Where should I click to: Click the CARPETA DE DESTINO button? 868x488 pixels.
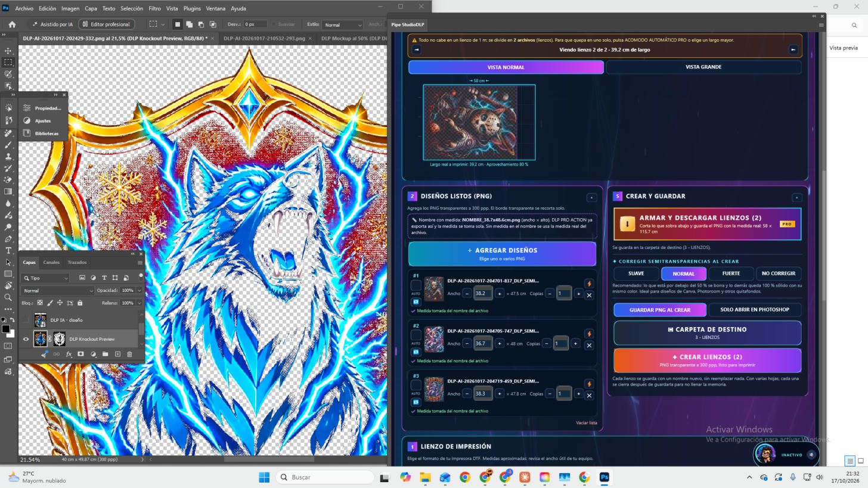tap(707, 333)
